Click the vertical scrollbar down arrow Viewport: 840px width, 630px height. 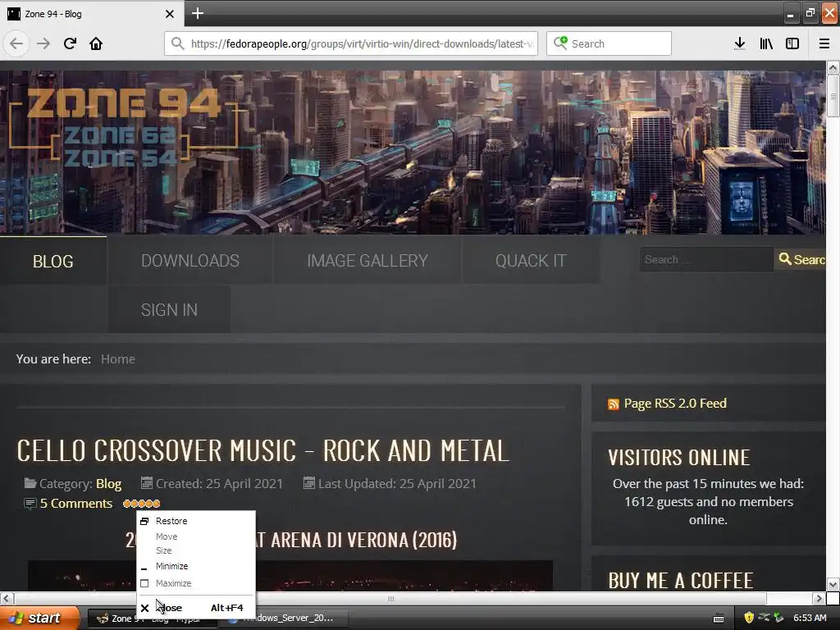click(833, 584)
